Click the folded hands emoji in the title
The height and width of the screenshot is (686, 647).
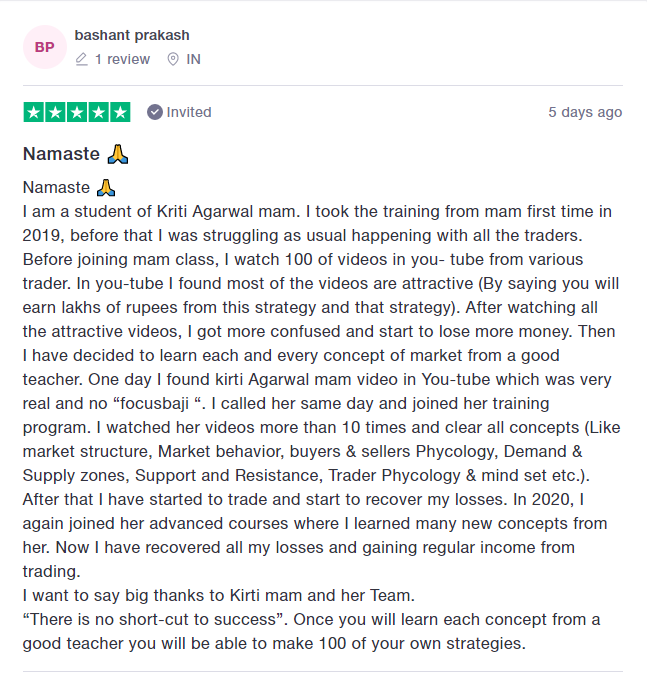point(118,154)
